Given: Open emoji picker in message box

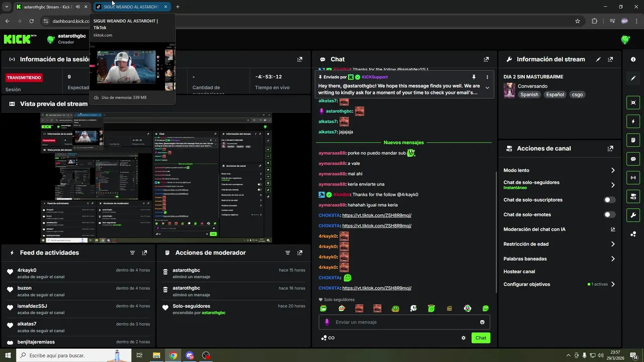Looking at the screenshot, I should click(x=482, y=322).
